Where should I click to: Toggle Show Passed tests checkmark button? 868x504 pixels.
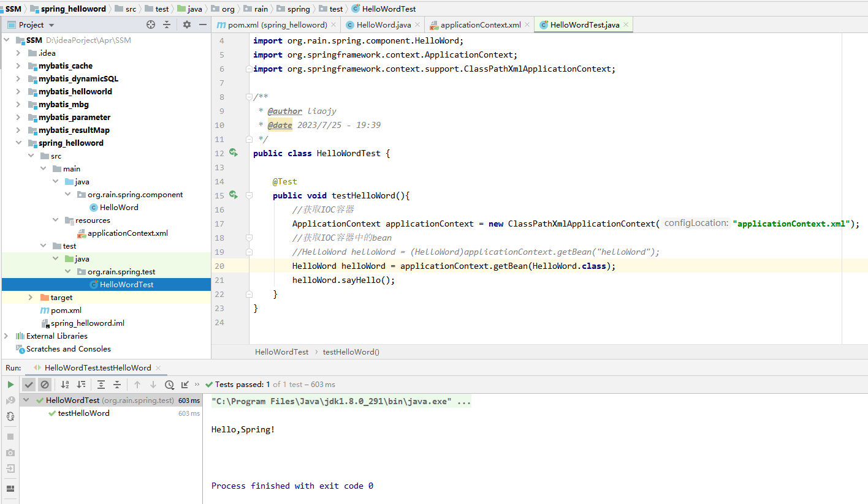(x=29, y=385)
